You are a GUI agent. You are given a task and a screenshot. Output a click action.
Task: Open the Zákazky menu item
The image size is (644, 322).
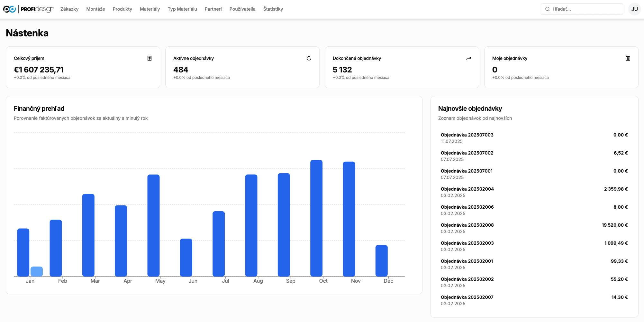(x=69, y=9)
